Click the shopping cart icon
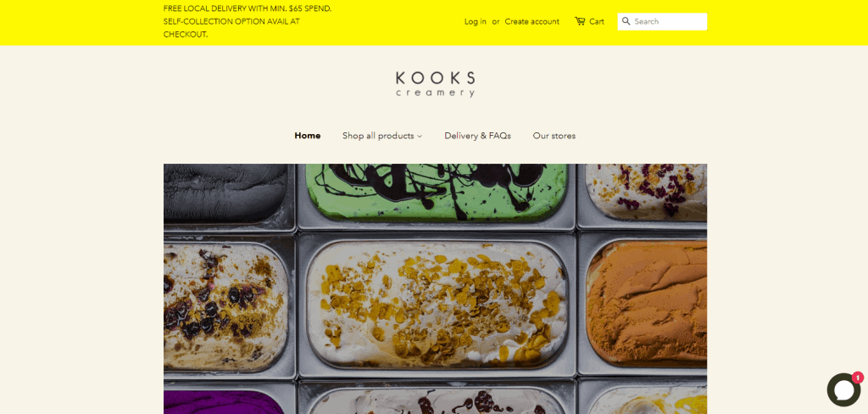The image size is (868, 414). coord(580,21)
